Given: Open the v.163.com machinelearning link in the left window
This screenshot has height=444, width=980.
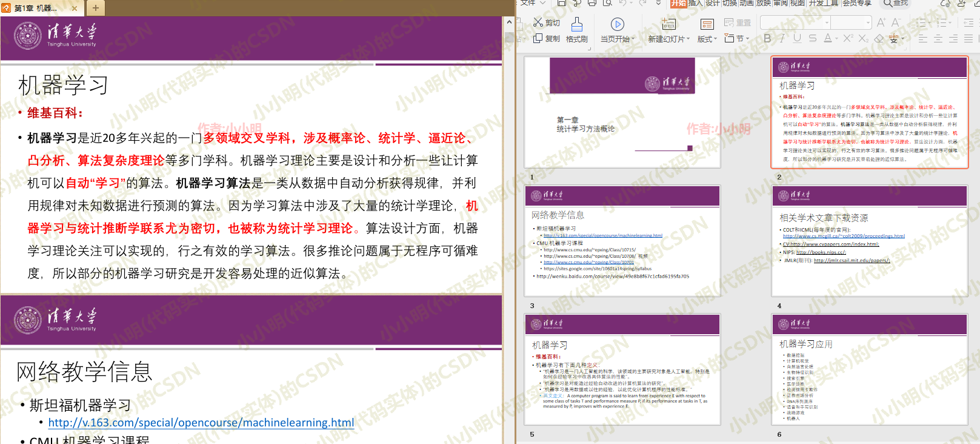Looking at the screenshot, I should pyautogui.click(x=201, y=422).
